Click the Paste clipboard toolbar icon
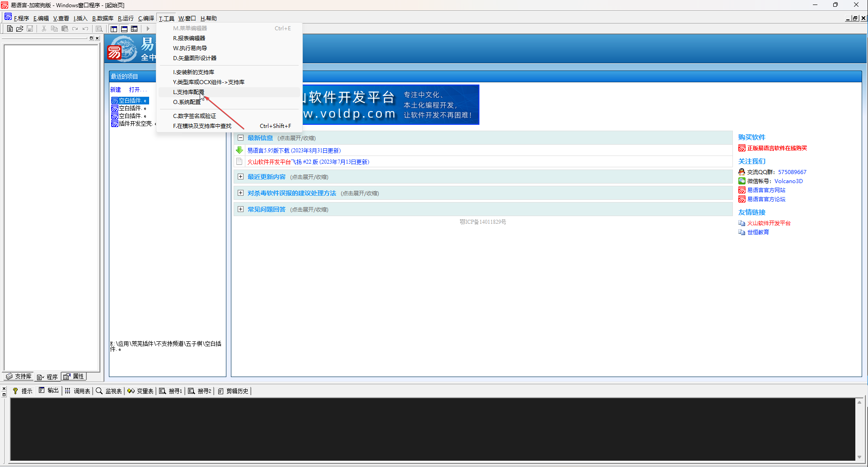Viewport: 868px width, 467px height. click(65, 28)
